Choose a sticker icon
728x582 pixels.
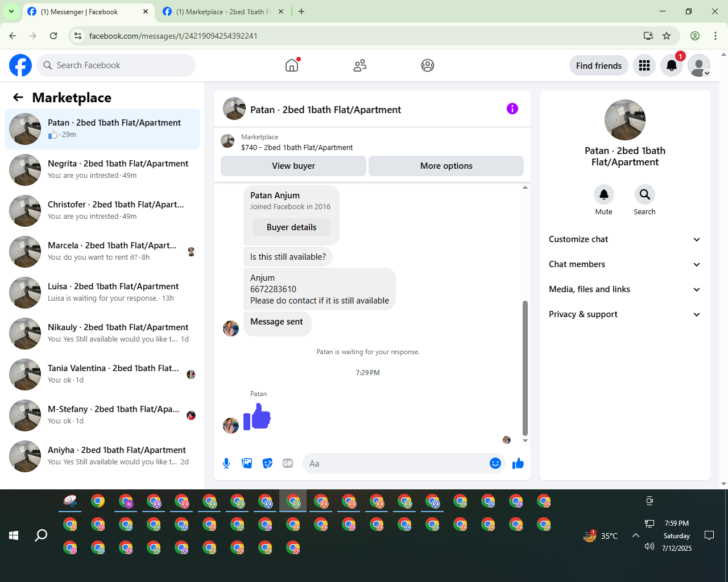coord(267,463)
